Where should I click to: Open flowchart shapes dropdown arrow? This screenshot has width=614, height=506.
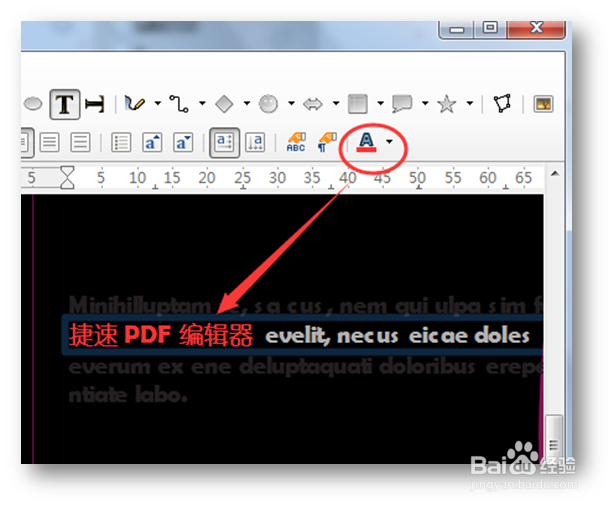pyautogui.click(x=380, y=103)
